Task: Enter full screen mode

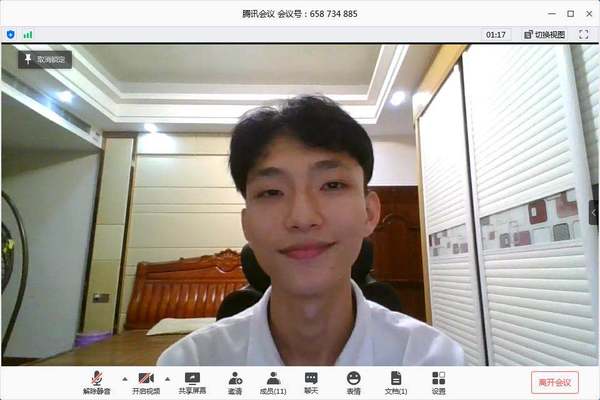Action: pyautogui.click(x=583, y=34)
